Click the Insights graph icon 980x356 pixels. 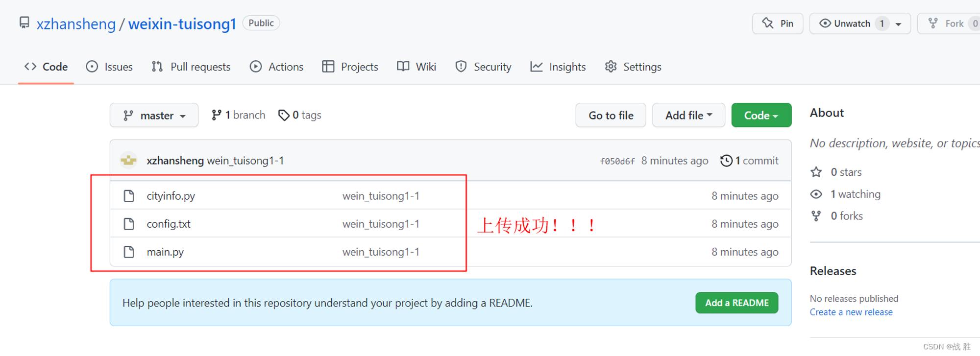point(537,66)
